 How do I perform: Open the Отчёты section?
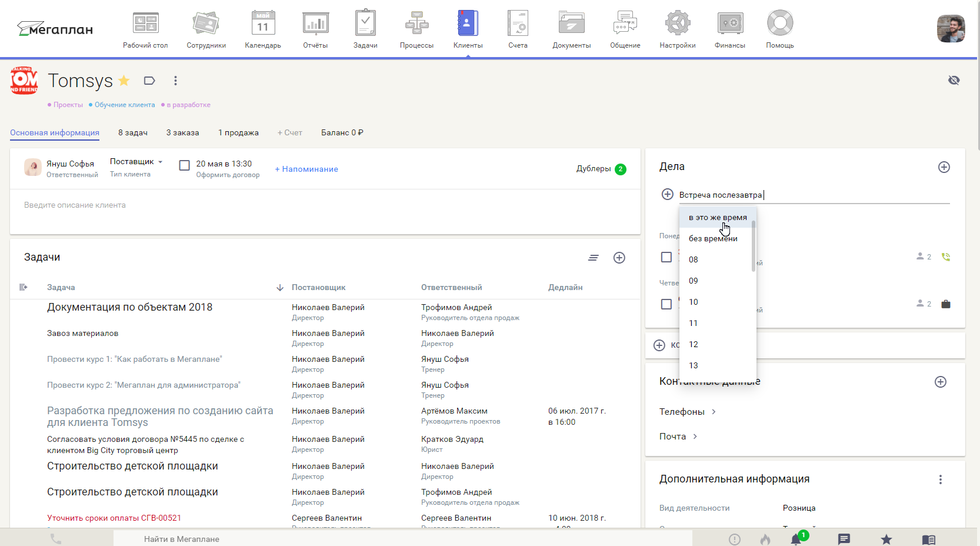(x=315, y=29)
